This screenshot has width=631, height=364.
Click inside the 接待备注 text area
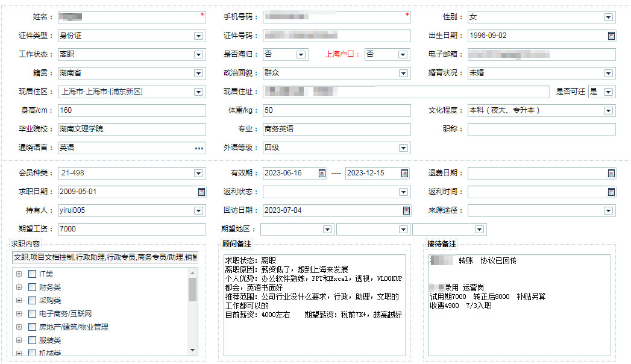coord(520,306)
